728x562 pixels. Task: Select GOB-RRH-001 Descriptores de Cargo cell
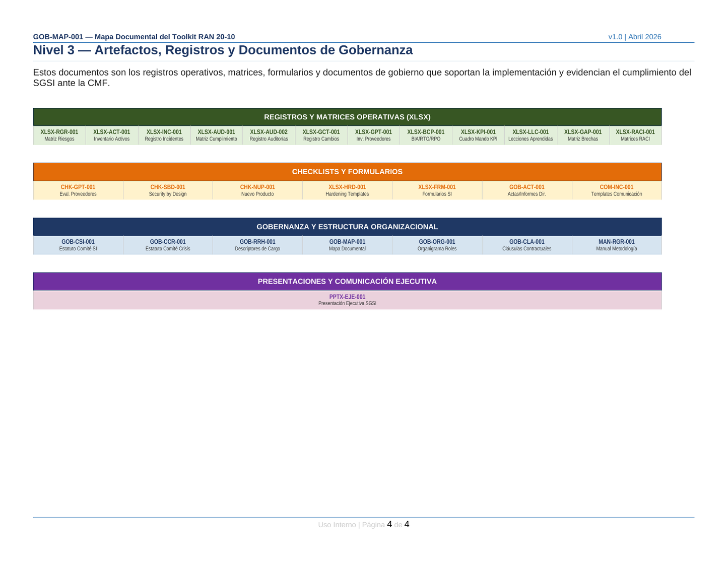click(x=257, y=245)
